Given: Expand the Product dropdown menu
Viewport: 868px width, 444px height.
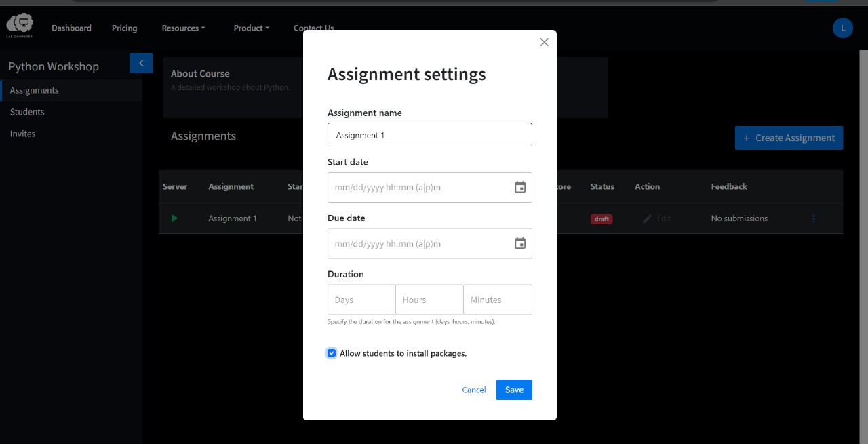Looking at the screenshot, I should (251, 28).
